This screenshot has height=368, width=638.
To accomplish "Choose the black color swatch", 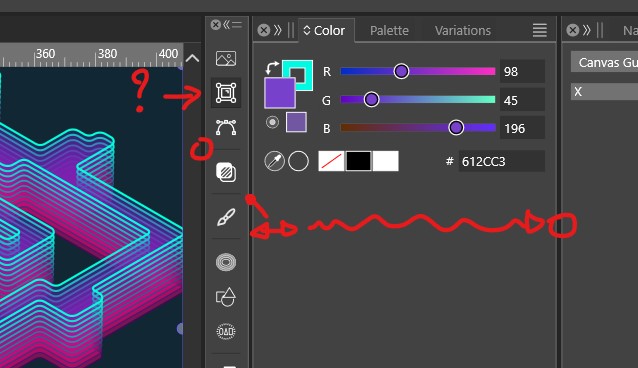I will pyautogui.click(x=358, y=161).
